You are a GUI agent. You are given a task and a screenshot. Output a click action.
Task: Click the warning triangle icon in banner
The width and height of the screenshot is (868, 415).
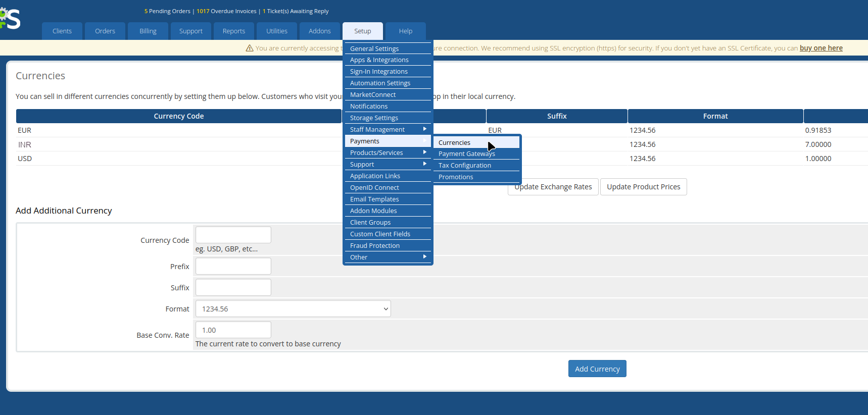(249, 48)
